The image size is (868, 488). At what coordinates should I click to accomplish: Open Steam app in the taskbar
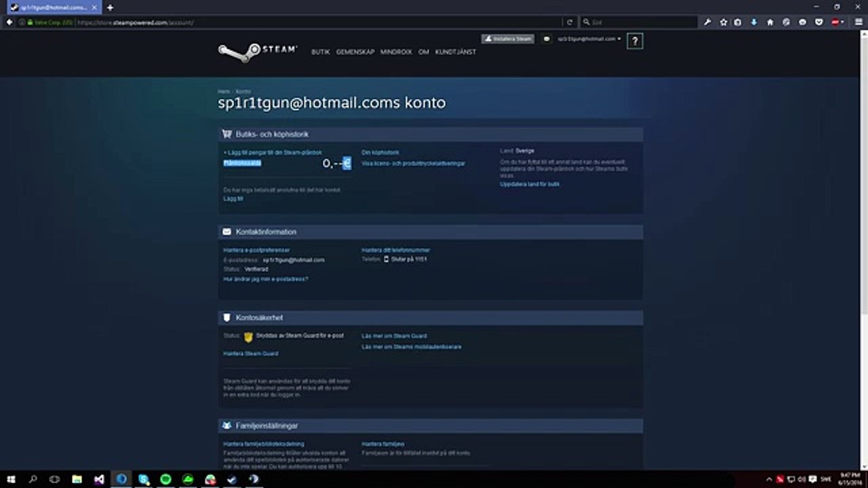pos(232,479)
